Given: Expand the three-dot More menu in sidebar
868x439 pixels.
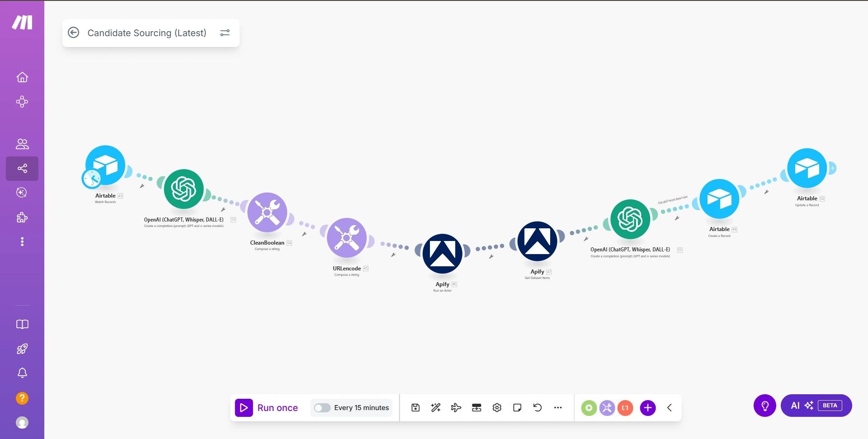Looking at the screenshot, I should (22, 242).
